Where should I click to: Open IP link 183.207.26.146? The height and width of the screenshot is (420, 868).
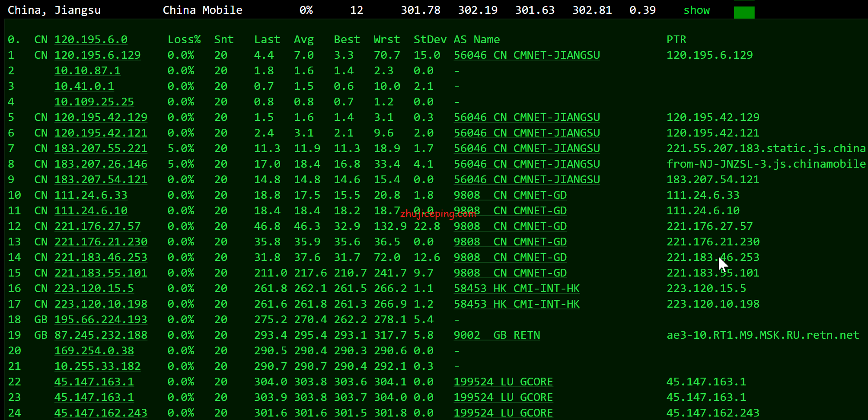pos(101,164)
